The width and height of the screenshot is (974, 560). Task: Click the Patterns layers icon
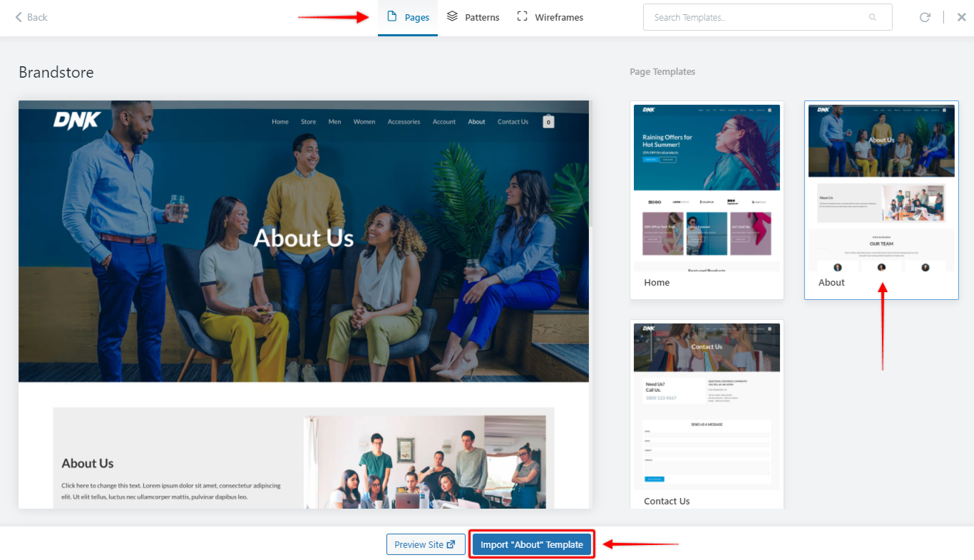click(x=452, y=16)
